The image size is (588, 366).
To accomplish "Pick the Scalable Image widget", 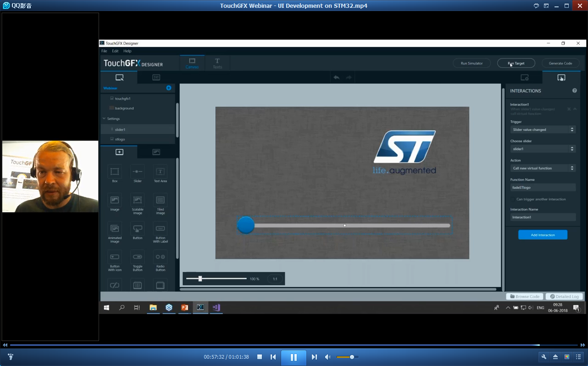I will tap(138, 204).
